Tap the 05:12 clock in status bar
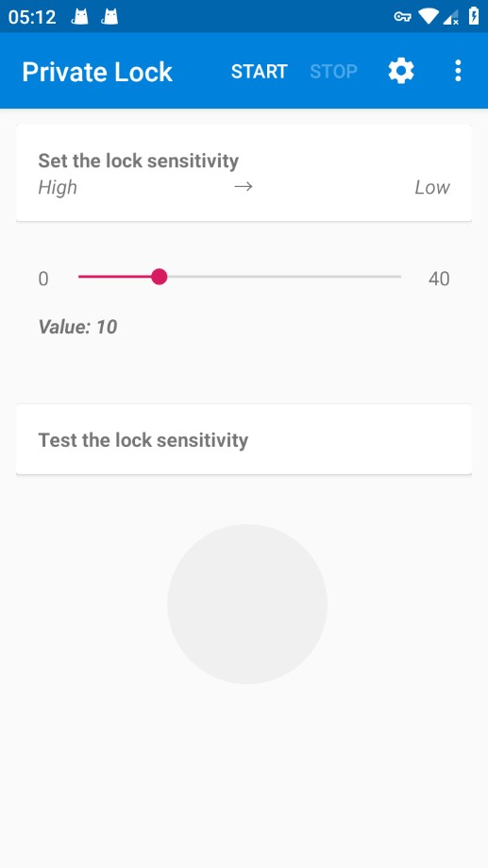The width and height of the screenshot is (488, 868). (32, 17)
